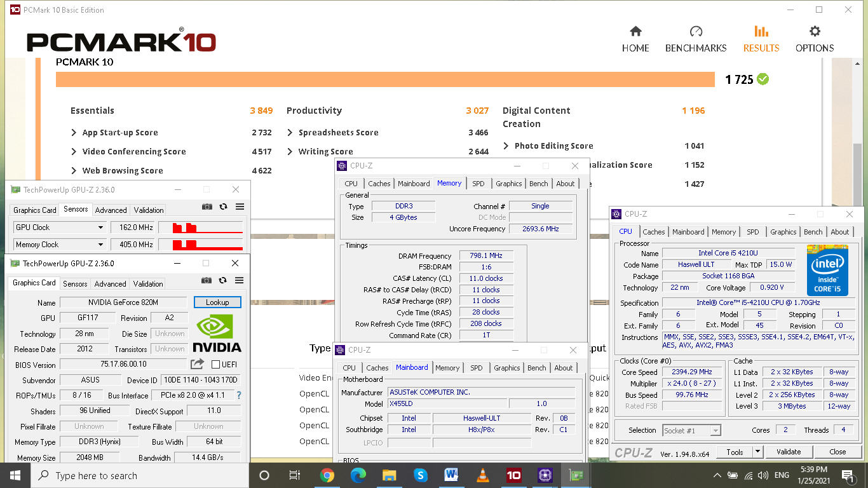Click the Close button in CPU-Z
The width and height of the screenshot is (868, 488).
click(837, 452)
